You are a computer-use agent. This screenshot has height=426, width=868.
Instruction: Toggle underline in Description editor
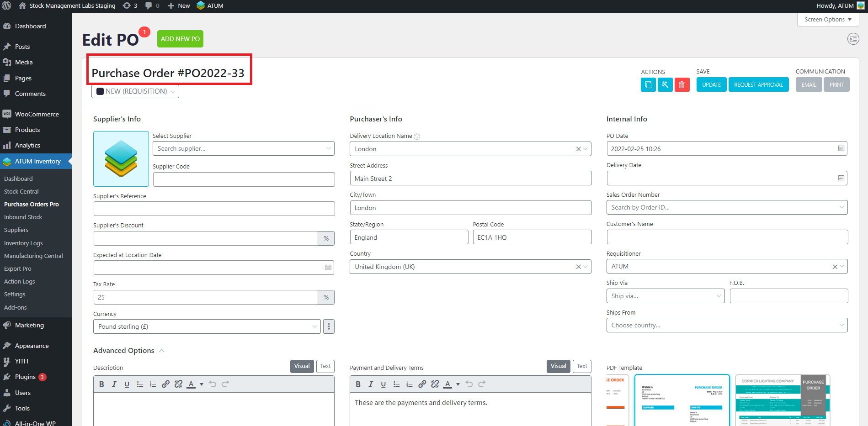[x=127, y=384]
